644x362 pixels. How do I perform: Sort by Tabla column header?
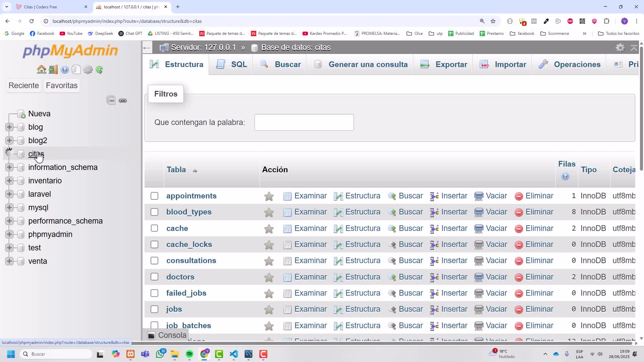[176, 170]
